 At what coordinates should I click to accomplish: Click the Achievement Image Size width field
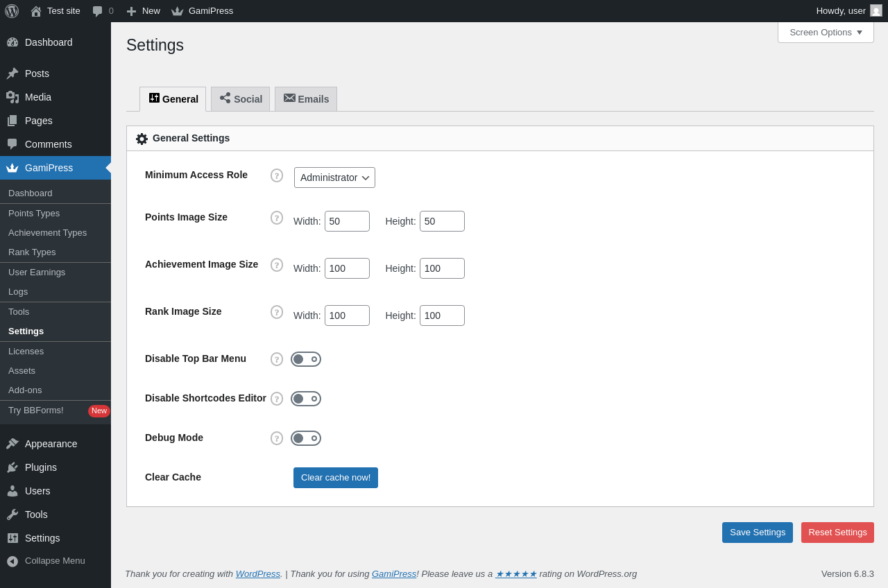[347, 268]
